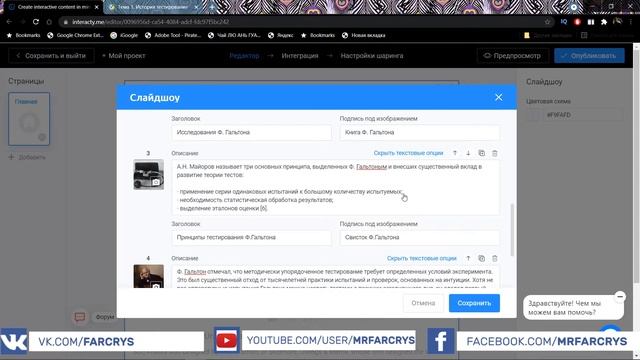Image resolution: width=640 pixels, height=360 pixels.
Task: Open the red circle browser extension
Action: tap(577, 22)
